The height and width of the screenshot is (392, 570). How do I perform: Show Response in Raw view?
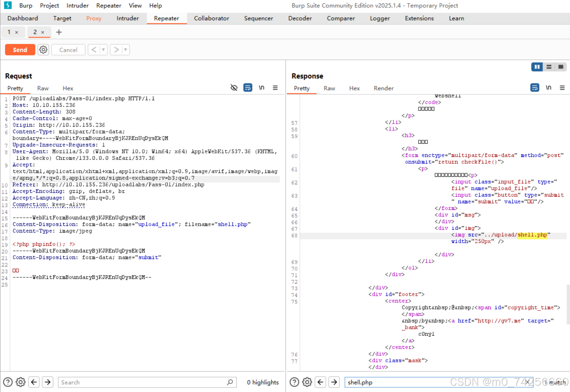(x=329, y=88)
